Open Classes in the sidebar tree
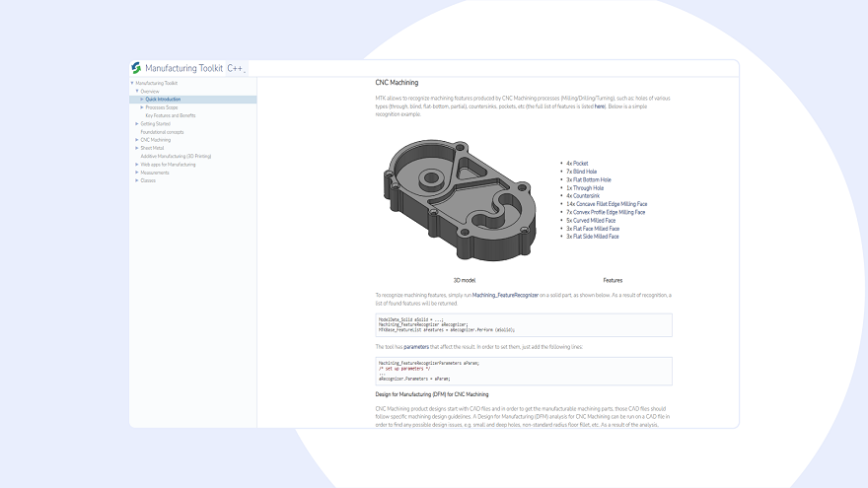The width and height of the screenshot is (868, 488). (148, 180)
